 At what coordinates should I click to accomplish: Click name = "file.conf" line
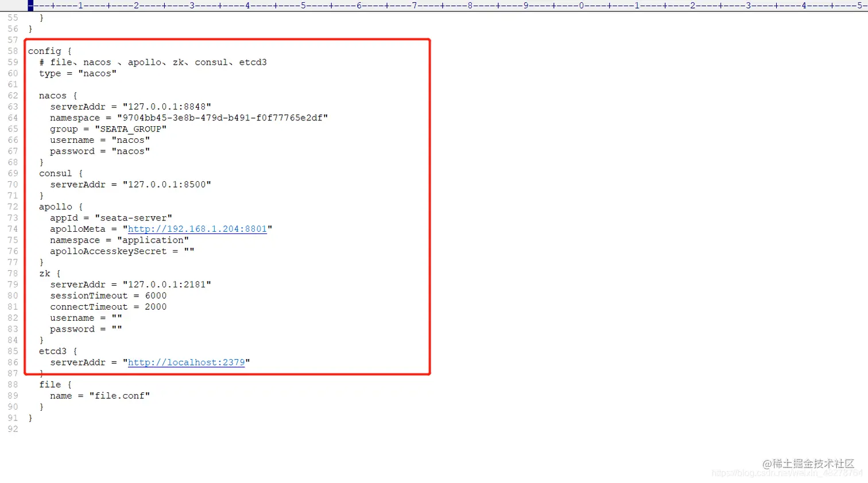click(100, 396)
